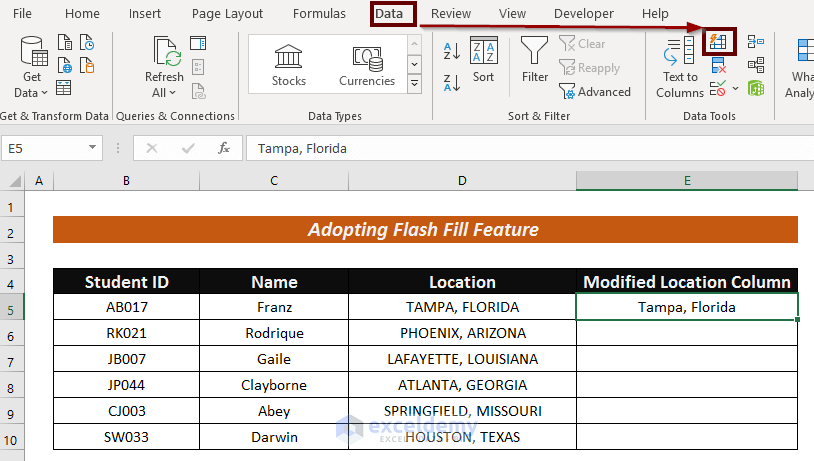Expand the Data Validation dropdown arrow
814x461 pixels.
click(x=735, y=89)
